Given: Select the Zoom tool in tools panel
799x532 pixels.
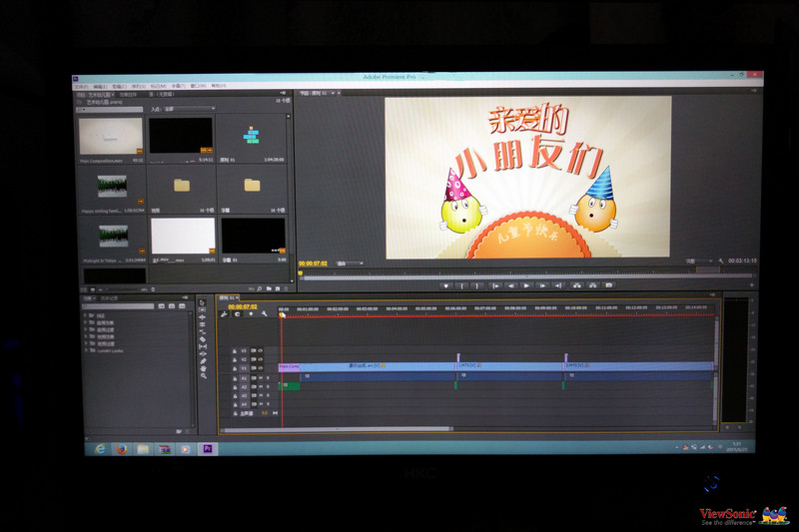Looking at the screenshot, I should (x=204, y=376).
